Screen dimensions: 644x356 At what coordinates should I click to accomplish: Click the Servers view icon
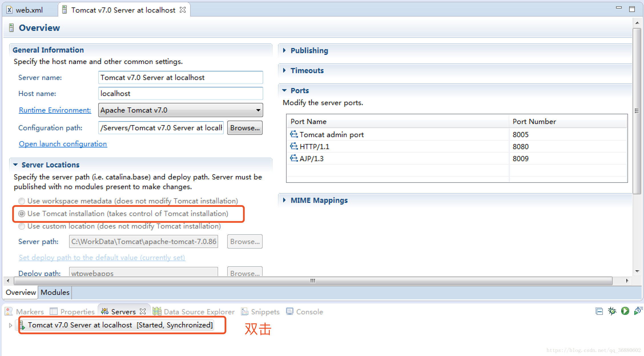(105, 311)
